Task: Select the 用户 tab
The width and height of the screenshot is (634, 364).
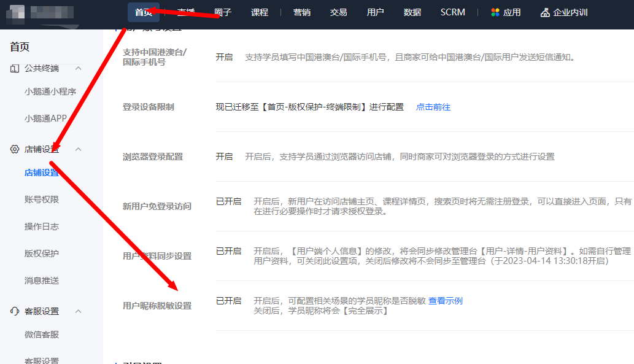Action: point(375,12)
